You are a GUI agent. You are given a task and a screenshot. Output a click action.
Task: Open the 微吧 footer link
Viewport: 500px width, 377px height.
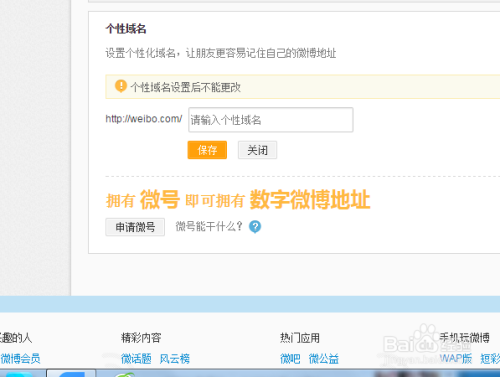tap(290, 359)
